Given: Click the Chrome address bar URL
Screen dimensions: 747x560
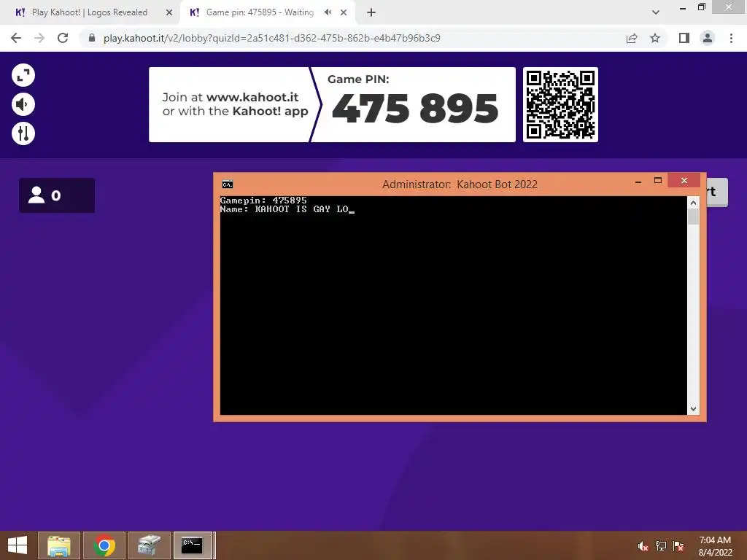Looking at the screenshot, I should coord(271,38).
